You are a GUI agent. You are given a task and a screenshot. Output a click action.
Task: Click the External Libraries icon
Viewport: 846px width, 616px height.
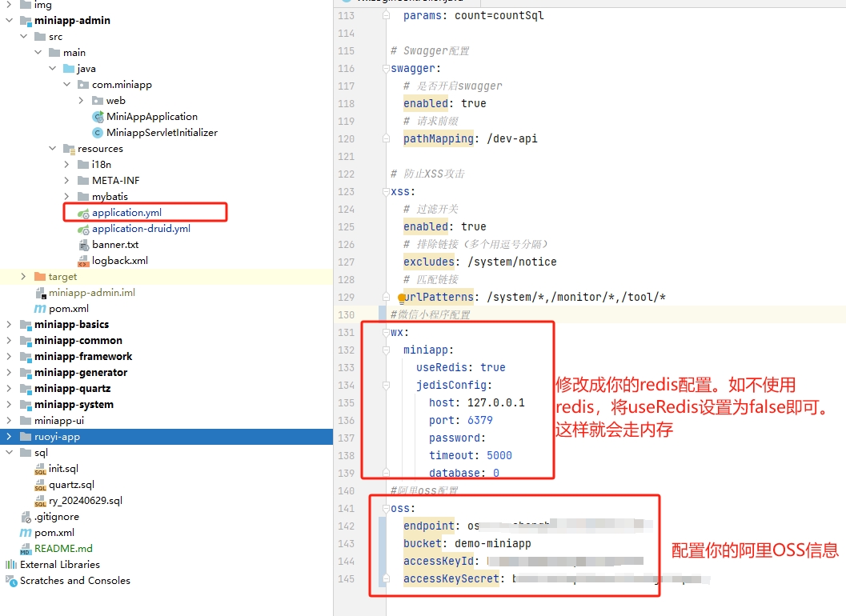(11, 565)
